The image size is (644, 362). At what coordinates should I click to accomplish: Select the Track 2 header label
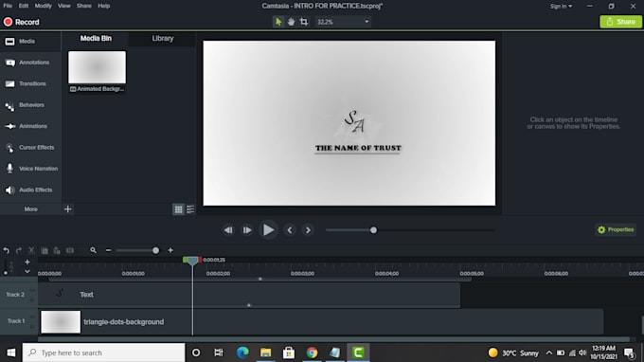(x=15, y=295)
